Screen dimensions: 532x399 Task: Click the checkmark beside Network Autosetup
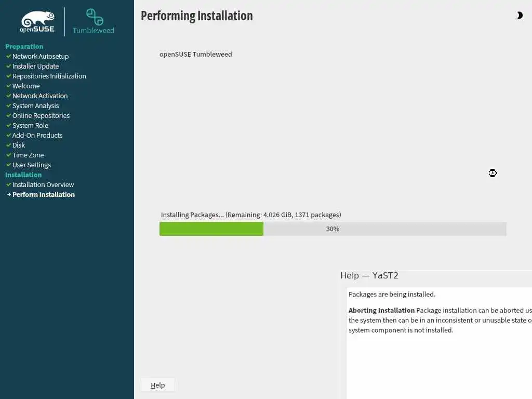(9, 56)
